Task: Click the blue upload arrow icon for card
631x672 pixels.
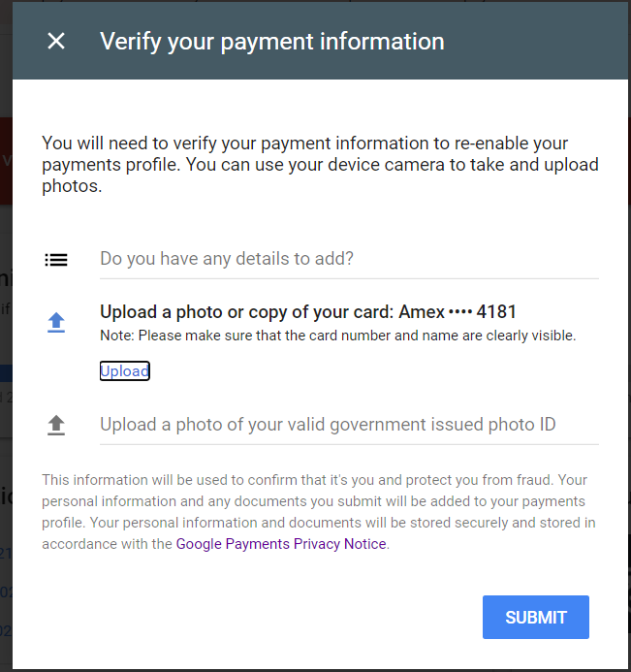Action: point(56,323)
